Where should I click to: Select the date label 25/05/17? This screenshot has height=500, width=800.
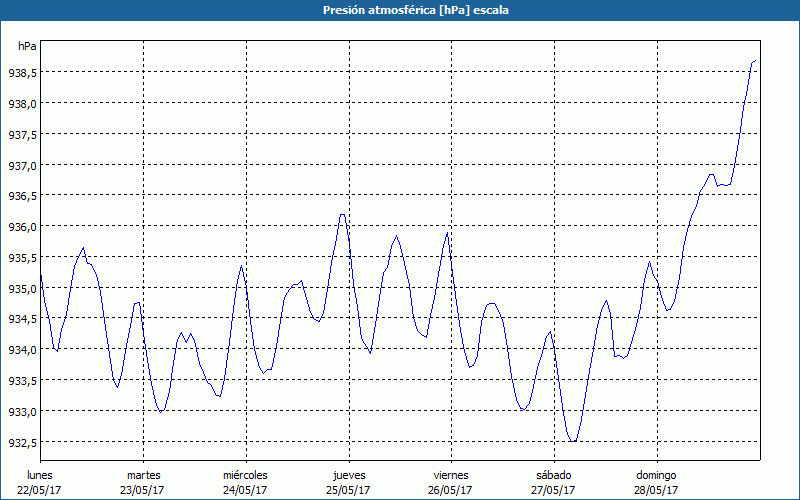[348, 490]
